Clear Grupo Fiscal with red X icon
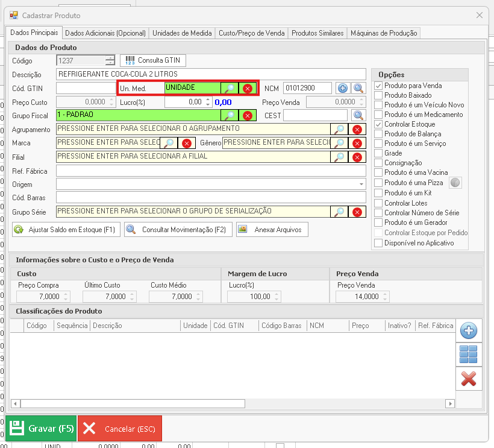 click(248, 115)
